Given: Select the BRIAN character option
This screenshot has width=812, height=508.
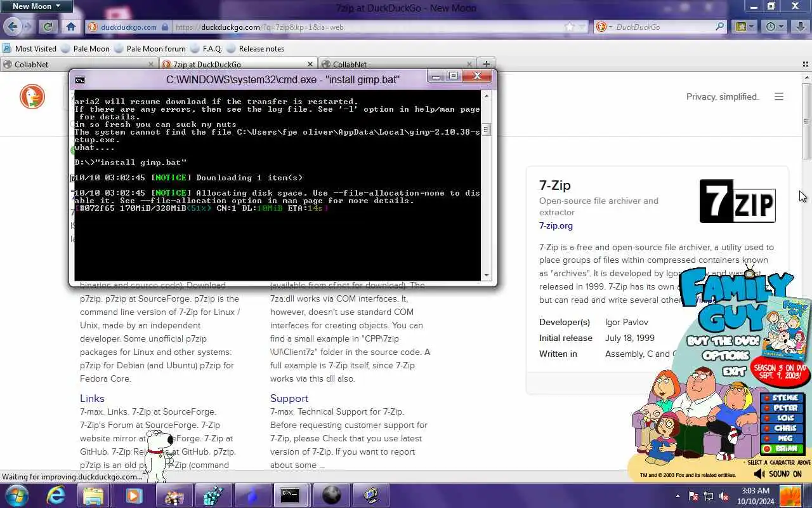Looking at the screenshot, I should pyautogui.click(x=783, y=449).
